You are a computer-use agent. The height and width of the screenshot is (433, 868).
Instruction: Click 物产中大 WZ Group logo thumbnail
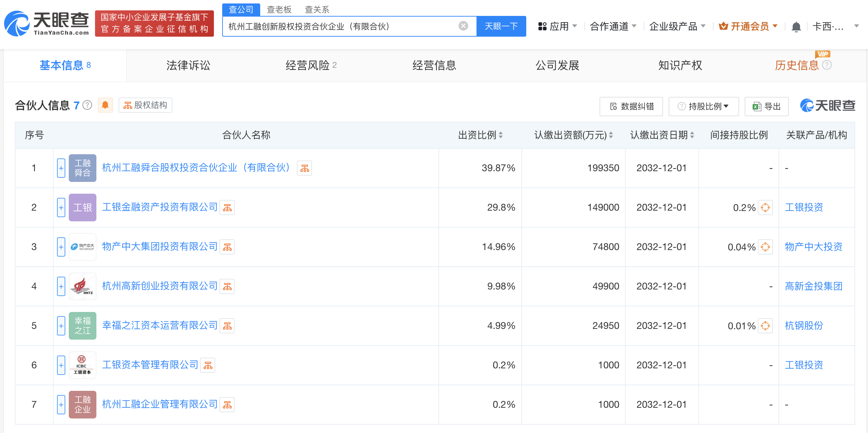[83, 247]
